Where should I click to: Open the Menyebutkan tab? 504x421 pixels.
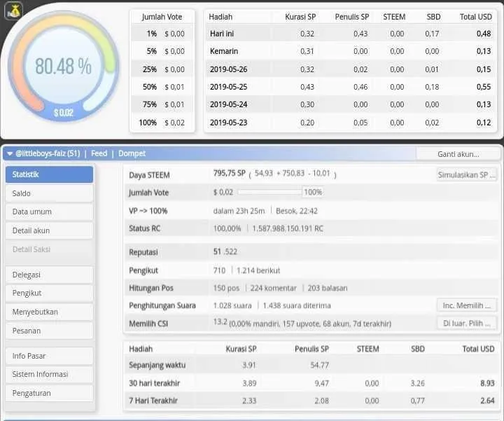[x=49, y=312]
